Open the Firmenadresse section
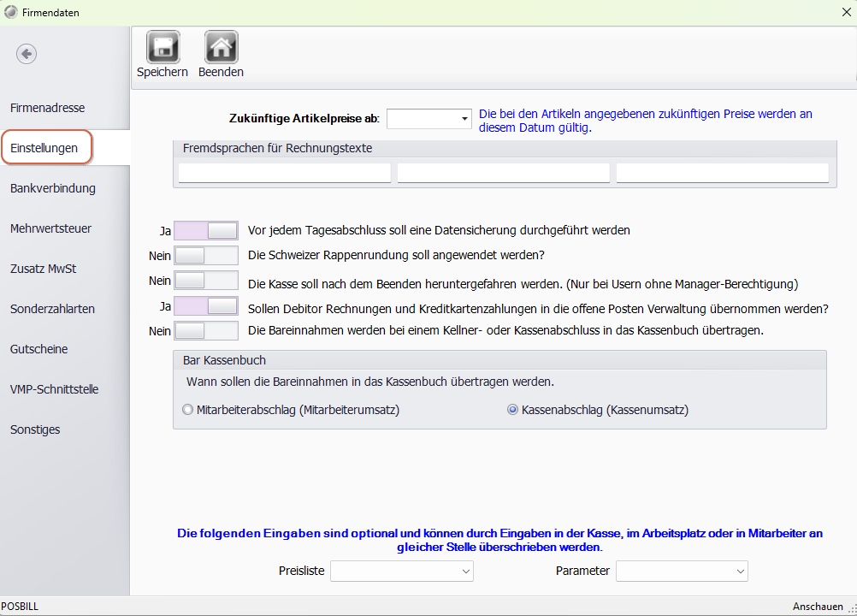The image size is (857, 616). tap(48, 108)
